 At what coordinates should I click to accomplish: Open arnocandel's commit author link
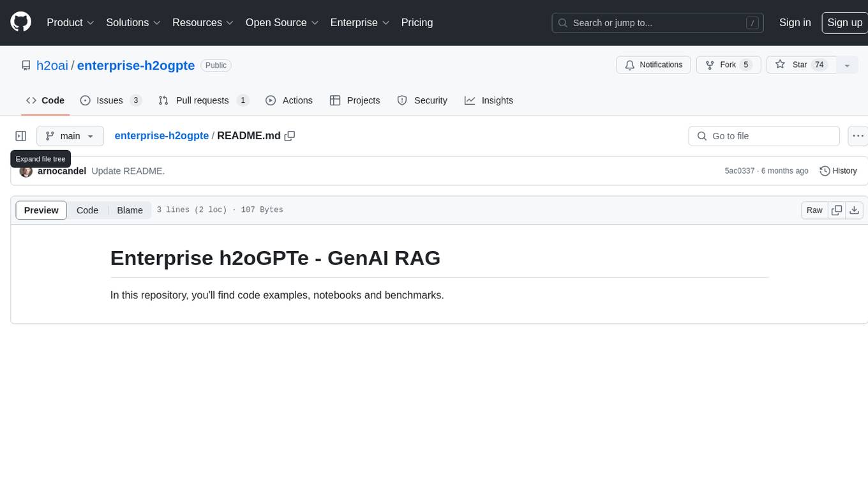point(62,171)
